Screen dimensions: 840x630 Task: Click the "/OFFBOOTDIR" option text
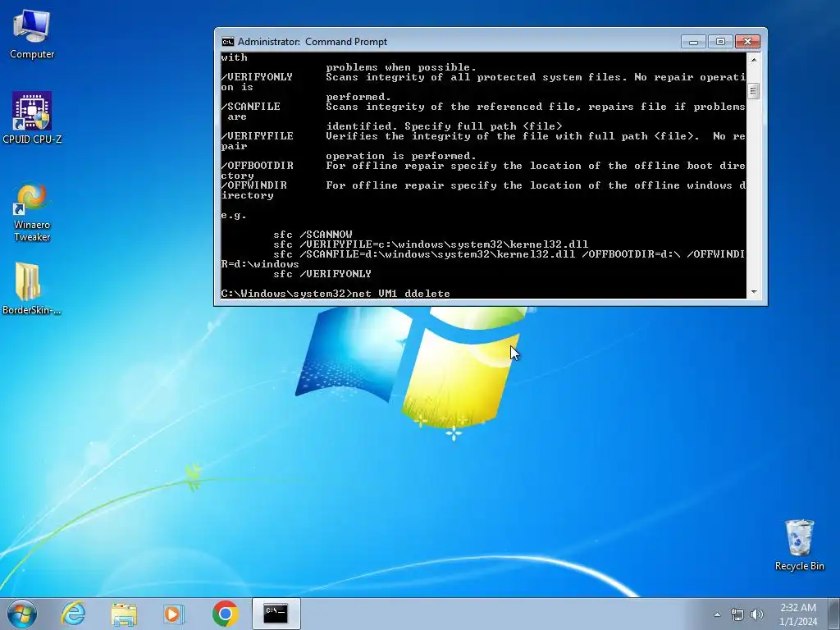click(257, 166)
